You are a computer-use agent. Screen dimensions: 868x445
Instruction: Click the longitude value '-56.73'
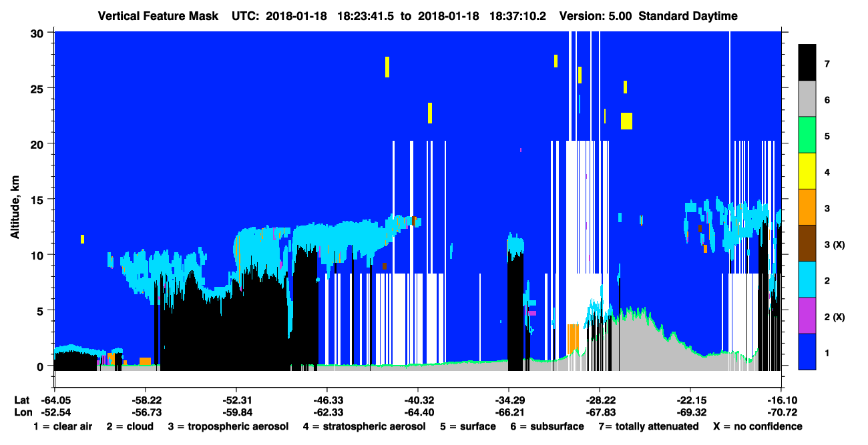tap(145, 412)
